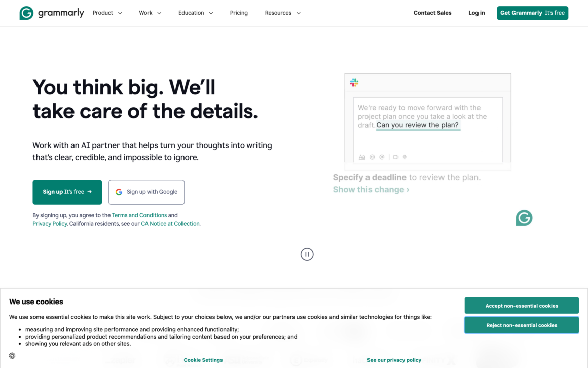The width and height of the screenshot is (588, 368).
Task: Click the floating Grammarly G badge
Action: [x=524, y=218]
